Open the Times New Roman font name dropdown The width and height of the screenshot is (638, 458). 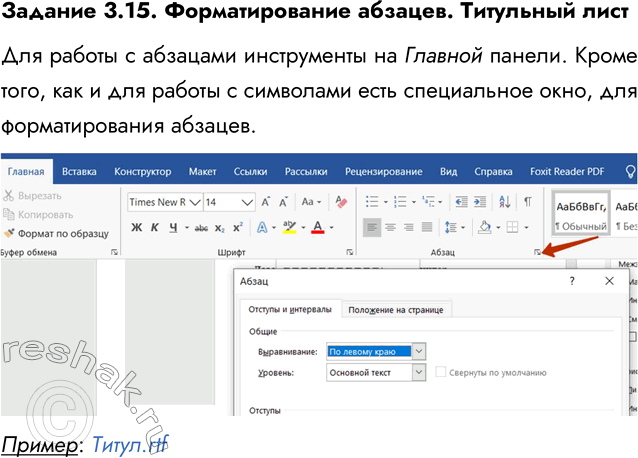point(194,202)
